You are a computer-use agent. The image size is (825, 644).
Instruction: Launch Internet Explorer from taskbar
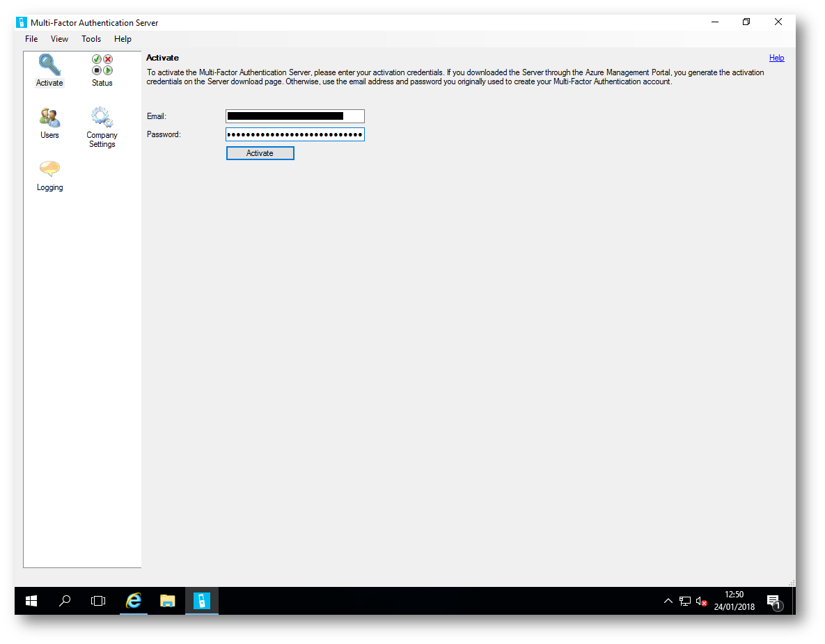coord(134,601)
